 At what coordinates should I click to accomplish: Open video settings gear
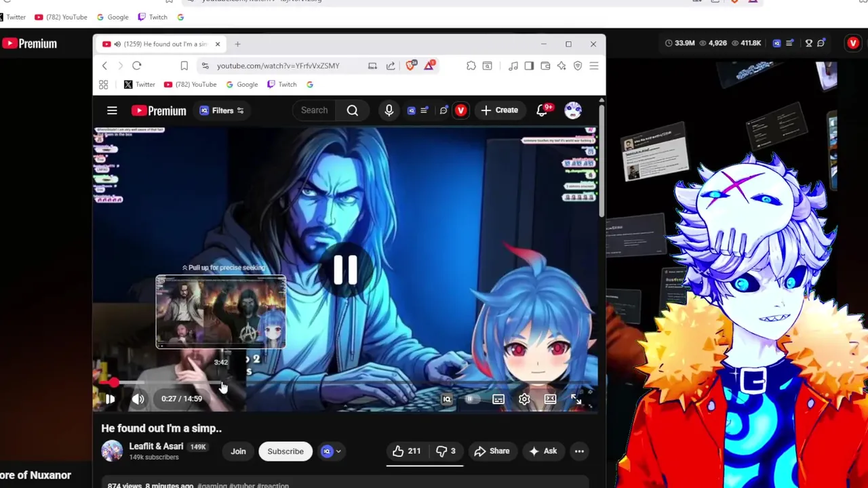click(524, 399)
